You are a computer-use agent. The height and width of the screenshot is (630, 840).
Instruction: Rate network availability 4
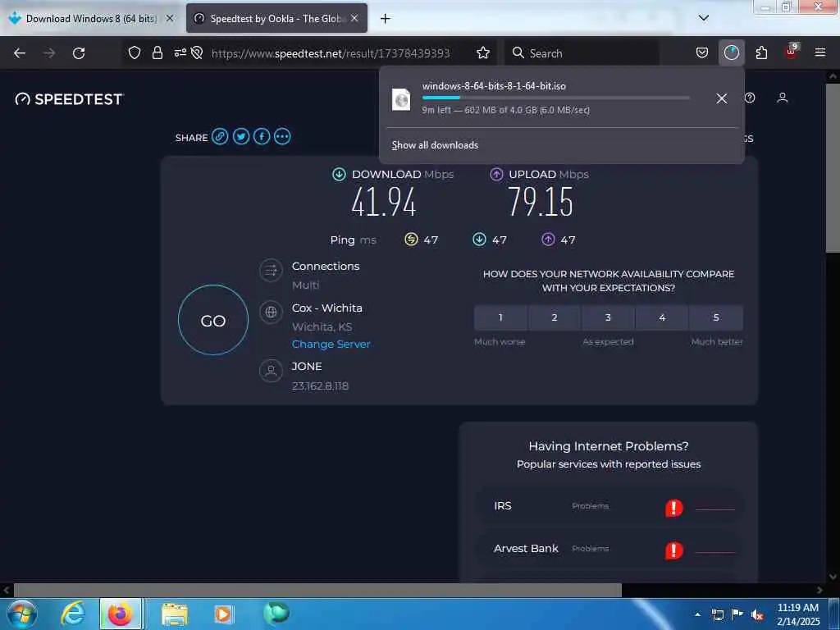coord(662,317)
